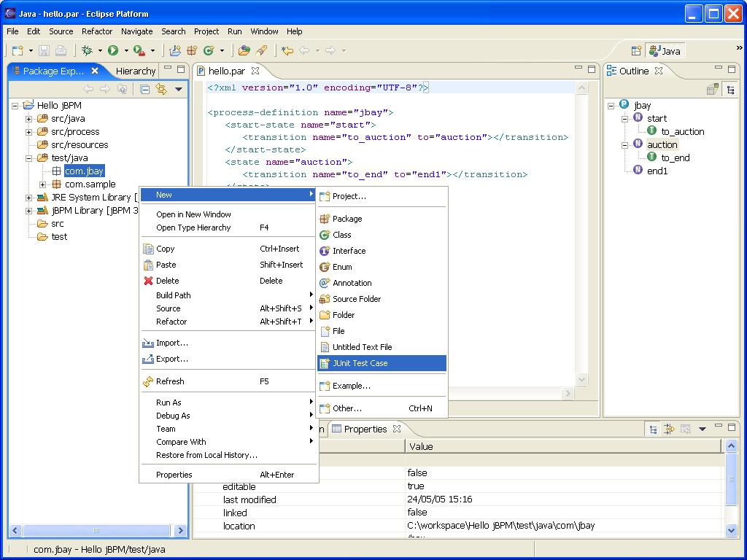Image resolution: width=747 pixels, height=560 pixels.
Task: Click the Package Explorer horizontal scrollbar thumb
Action: coord(96,531)
